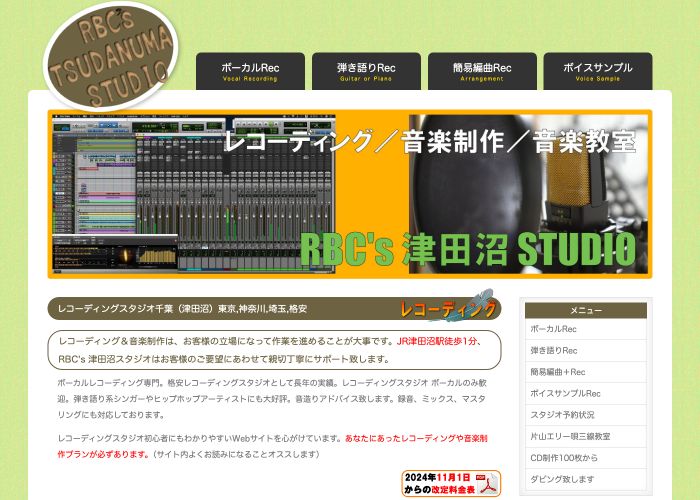Open the ボーカルRec Vocal Recording tab
700x500 pixels.
250,71
